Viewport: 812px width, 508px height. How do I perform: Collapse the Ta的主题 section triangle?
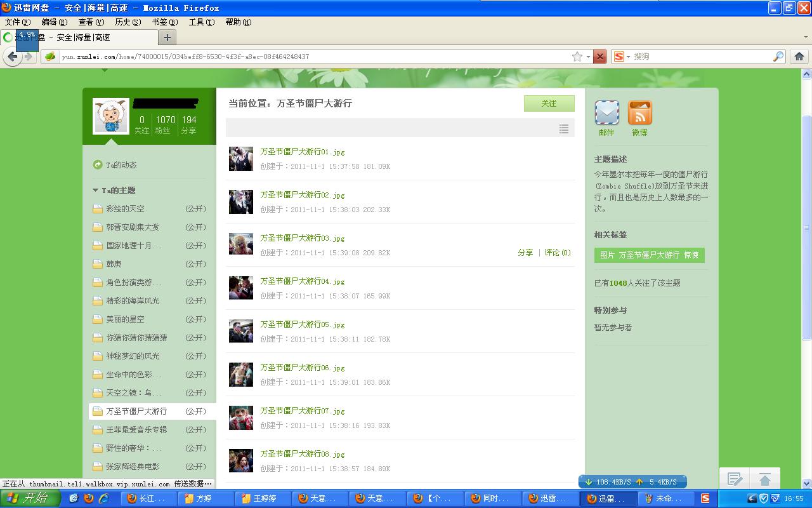[x=95, y=190]
